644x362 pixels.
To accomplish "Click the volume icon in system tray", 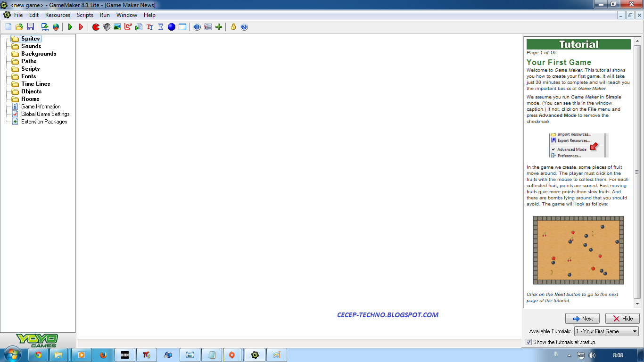I will click(592, 355).
